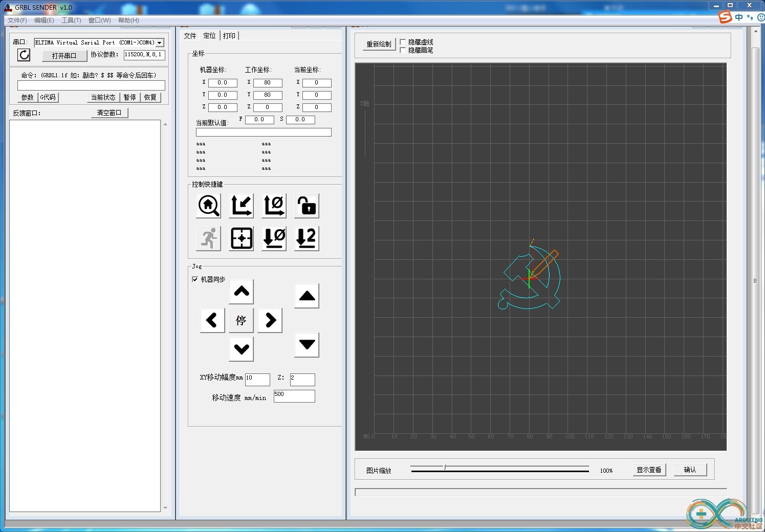Lower Z axis with down triangle

click(307, 345)
